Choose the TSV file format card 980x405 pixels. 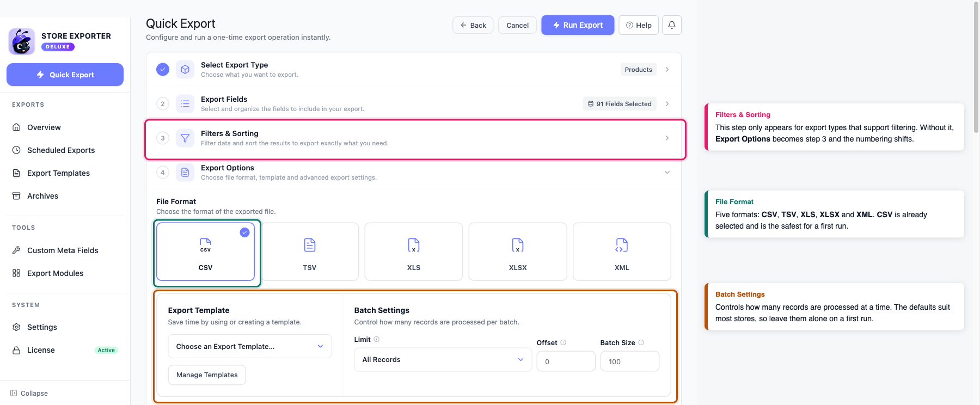click(310, 251)
